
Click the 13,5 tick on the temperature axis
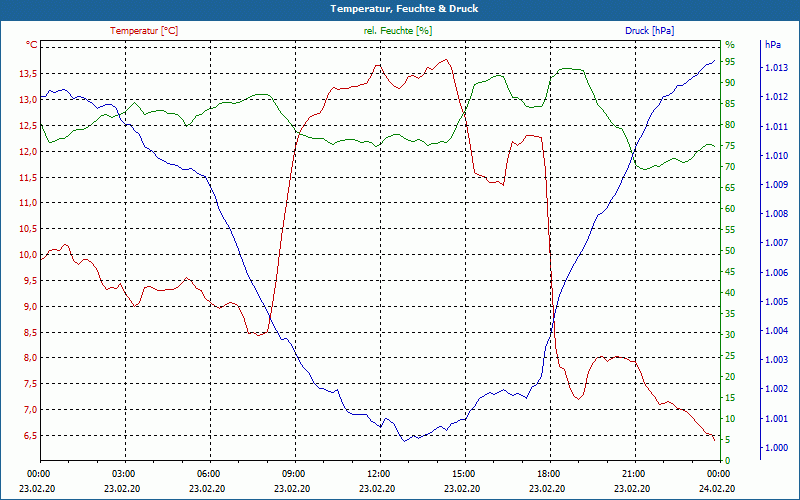coord(28,74)
